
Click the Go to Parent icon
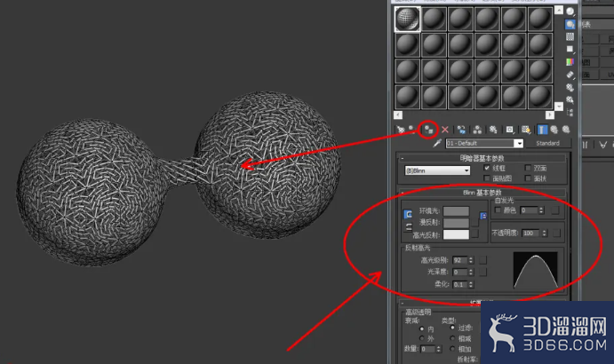[x=554, y=130]
